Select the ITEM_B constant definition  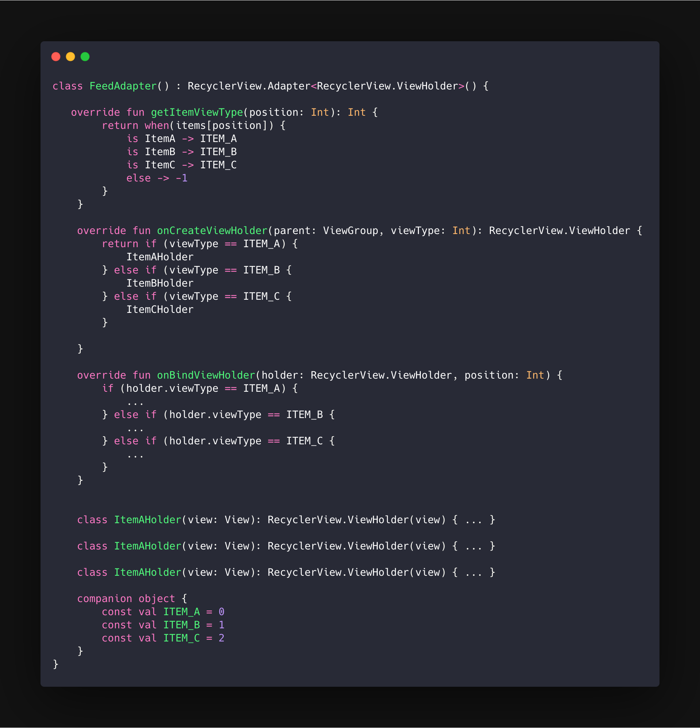(164, 625)
